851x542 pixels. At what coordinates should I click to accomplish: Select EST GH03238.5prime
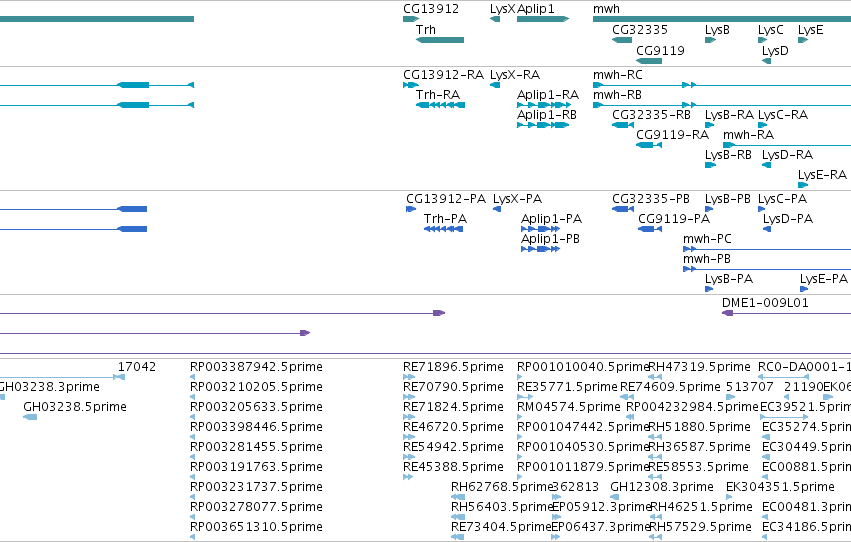pyautogui.click(x=75, y=407)
